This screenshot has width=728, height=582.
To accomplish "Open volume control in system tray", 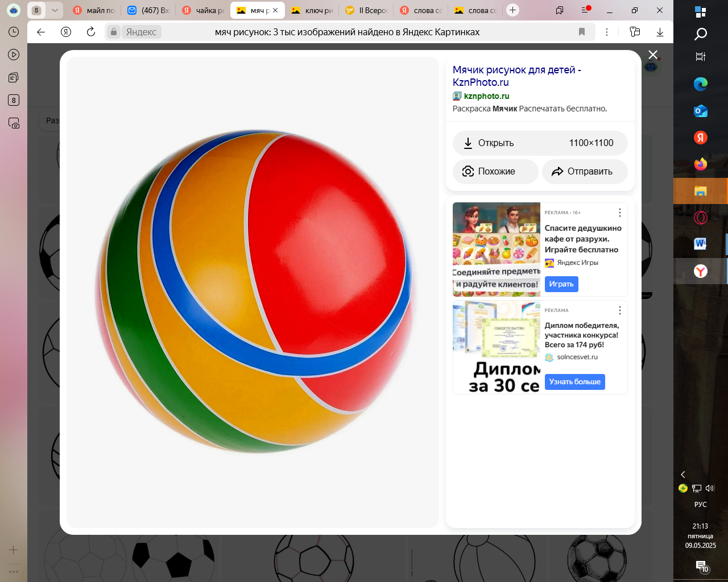I will pos(709,488).
